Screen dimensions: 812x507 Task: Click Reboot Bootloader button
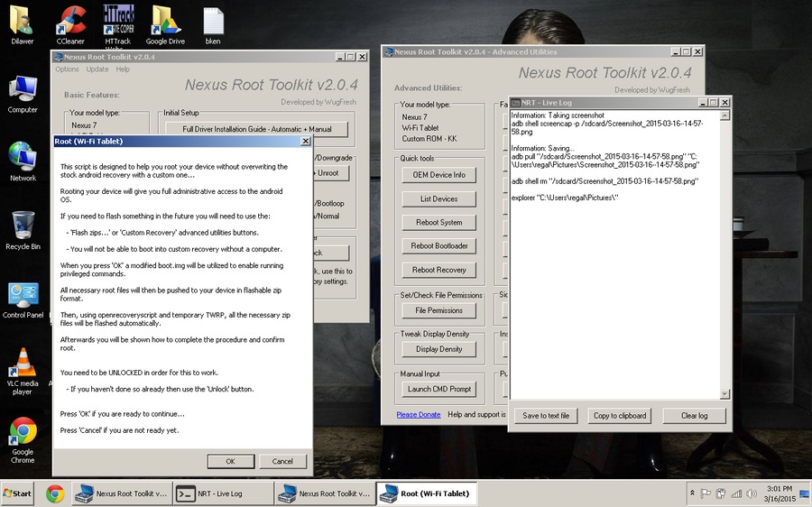click(438, 246)
